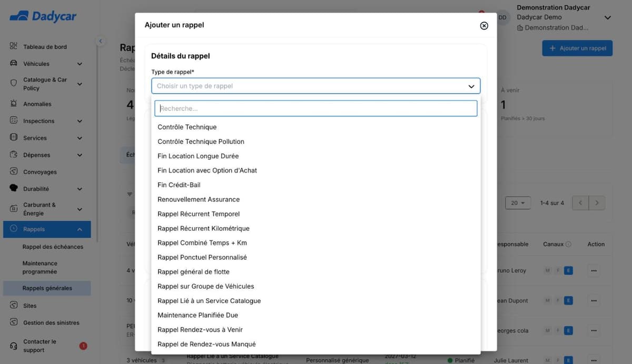Collapse the sidebar with arrow button
This screenshot has height=364, width=632.
click(x=101, y=41)
